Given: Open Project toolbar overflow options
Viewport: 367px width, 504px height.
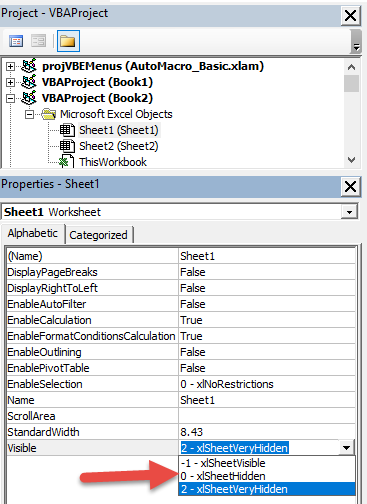Looking at the screenshot, I should click(x=356, y=41).
